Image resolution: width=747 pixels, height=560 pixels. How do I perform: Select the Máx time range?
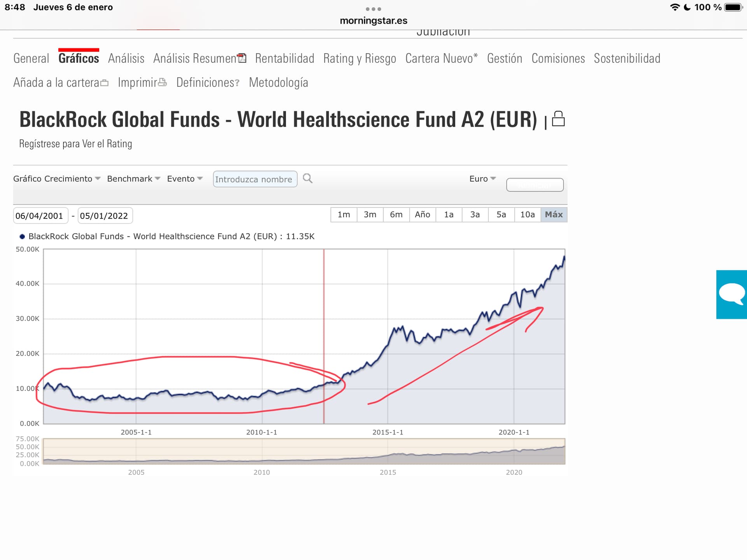pos(554,215)
